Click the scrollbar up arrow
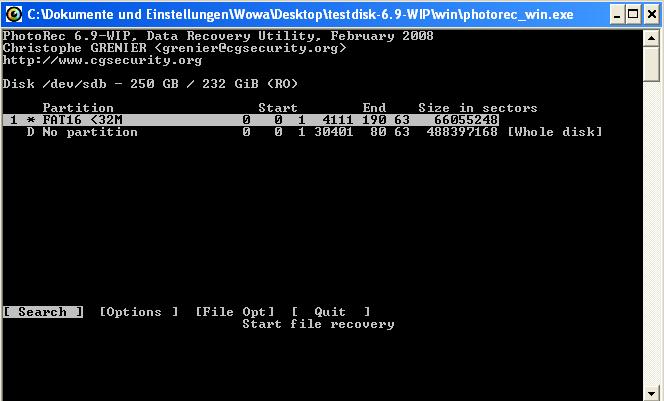664x401 pixels. [x=652, y=38]
